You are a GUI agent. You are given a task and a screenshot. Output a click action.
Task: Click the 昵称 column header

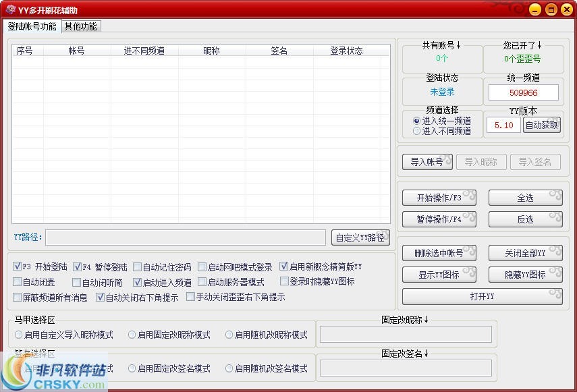[212, 51]
